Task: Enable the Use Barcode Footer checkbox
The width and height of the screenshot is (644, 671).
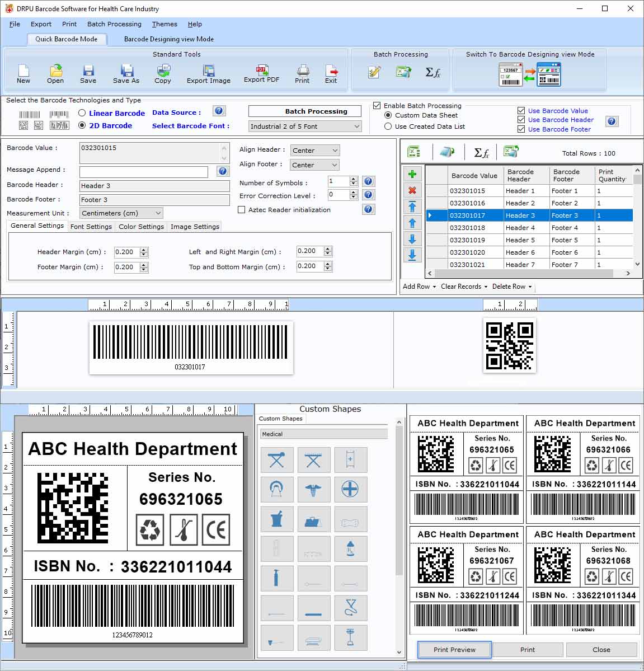Action: pyautogui.click(x=521, y=129)
